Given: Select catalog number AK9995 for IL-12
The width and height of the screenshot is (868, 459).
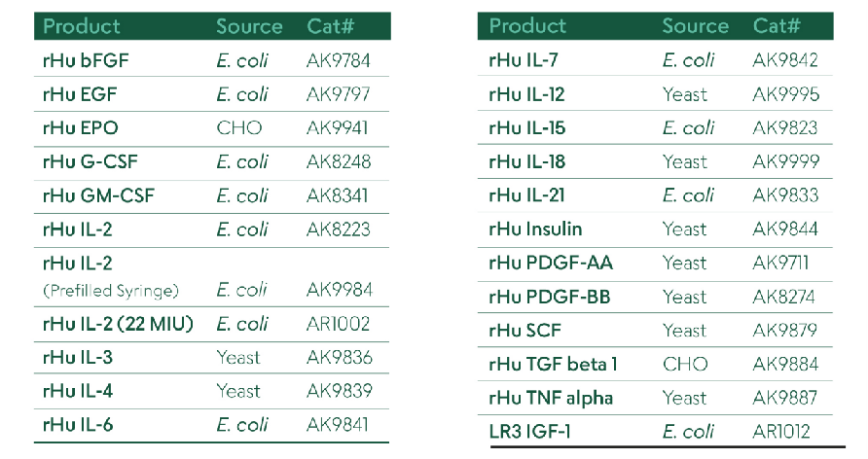Looking at the screenshot, I should tap(785, 94).
